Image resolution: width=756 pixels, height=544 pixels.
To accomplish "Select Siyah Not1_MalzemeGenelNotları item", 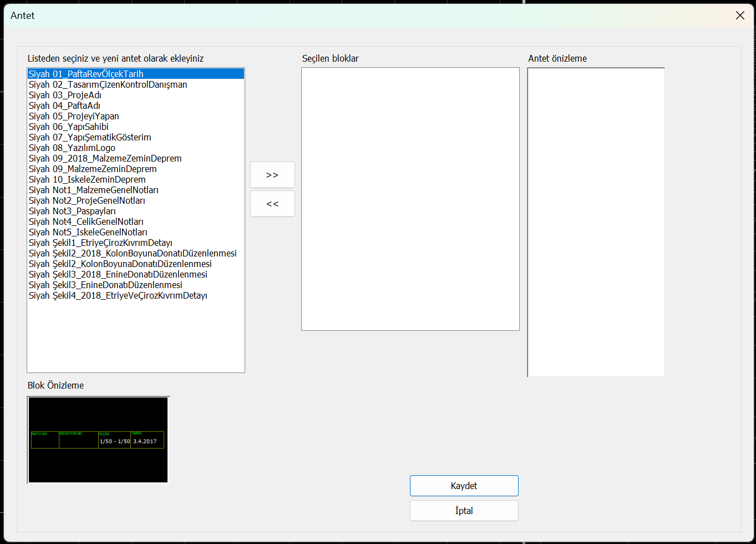I will pyautogui.click(x=93, y=190).
